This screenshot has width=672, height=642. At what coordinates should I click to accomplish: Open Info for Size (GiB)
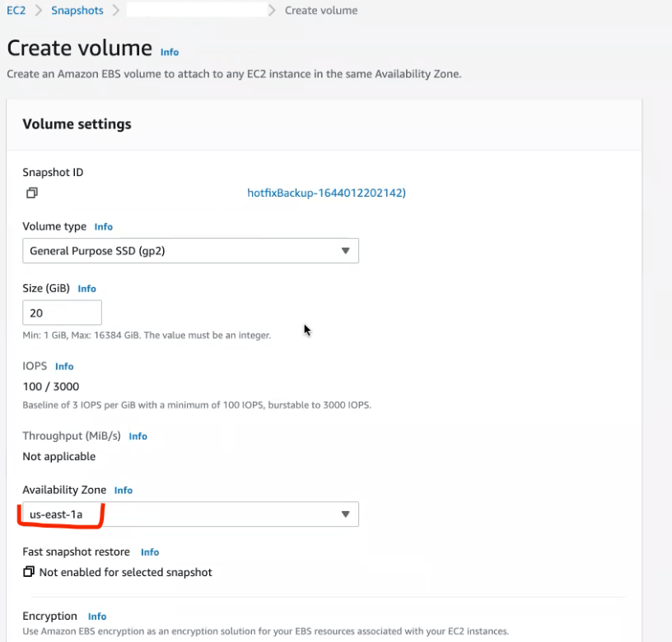[86, 289]
